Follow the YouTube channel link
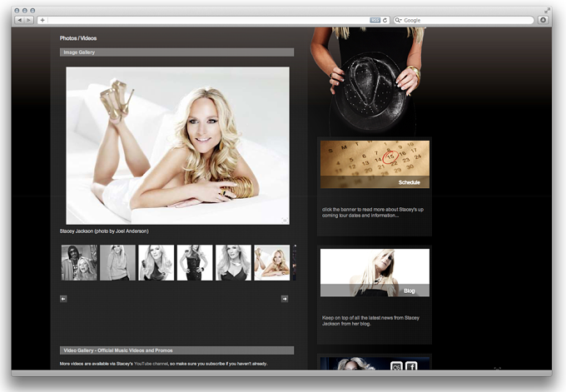The height and width of the screenshot is (392, 566). pyautogui.click(x=151, y=364)
